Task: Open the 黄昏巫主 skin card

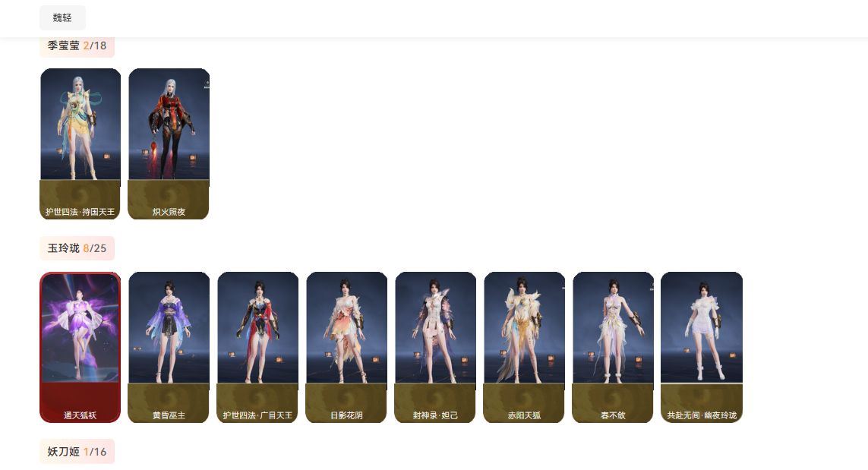Action: click(169, 347)
